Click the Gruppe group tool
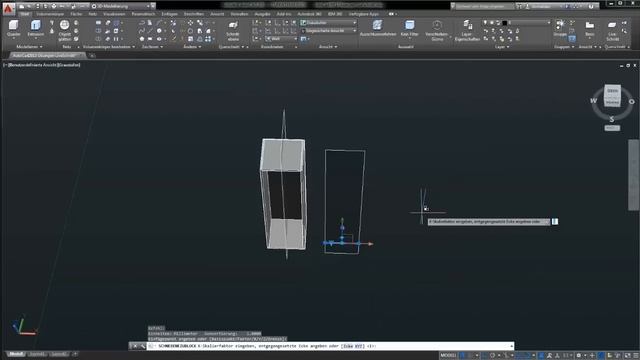The width and height of the screenshot is (640, 360). coord(560,28)
